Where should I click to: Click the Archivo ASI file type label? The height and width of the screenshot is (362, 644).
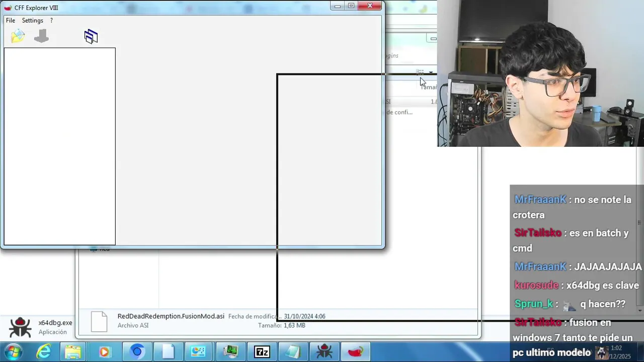tap(133, 325)
